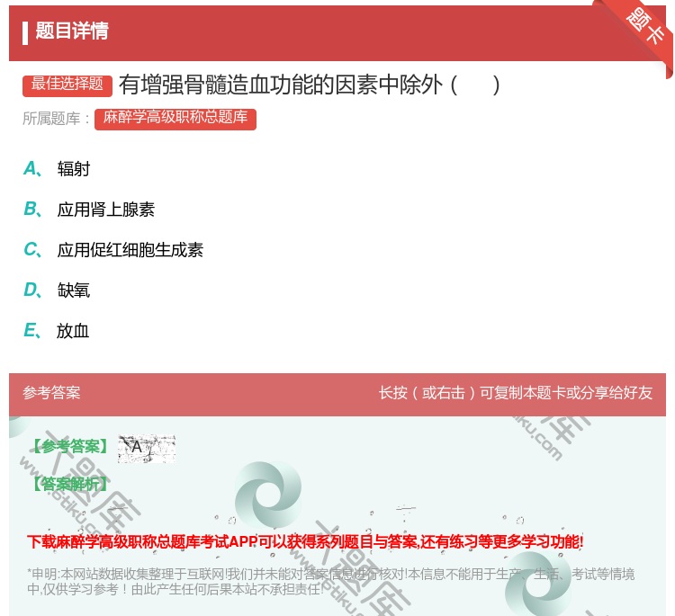Click the 题目详情 header title
This screenshot has height=616, width=675.
point(72,31)
